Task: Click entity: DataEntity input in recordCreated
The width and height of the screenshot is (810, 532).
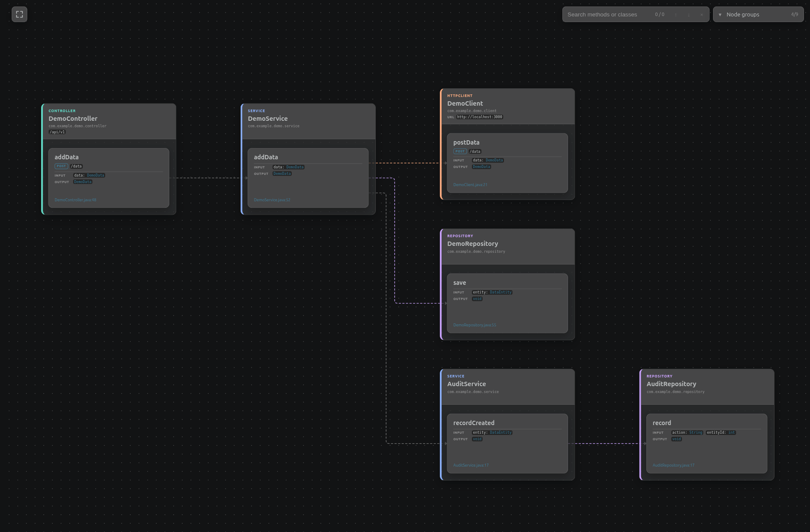Action: pyautogui.click(x=492, y=432)
